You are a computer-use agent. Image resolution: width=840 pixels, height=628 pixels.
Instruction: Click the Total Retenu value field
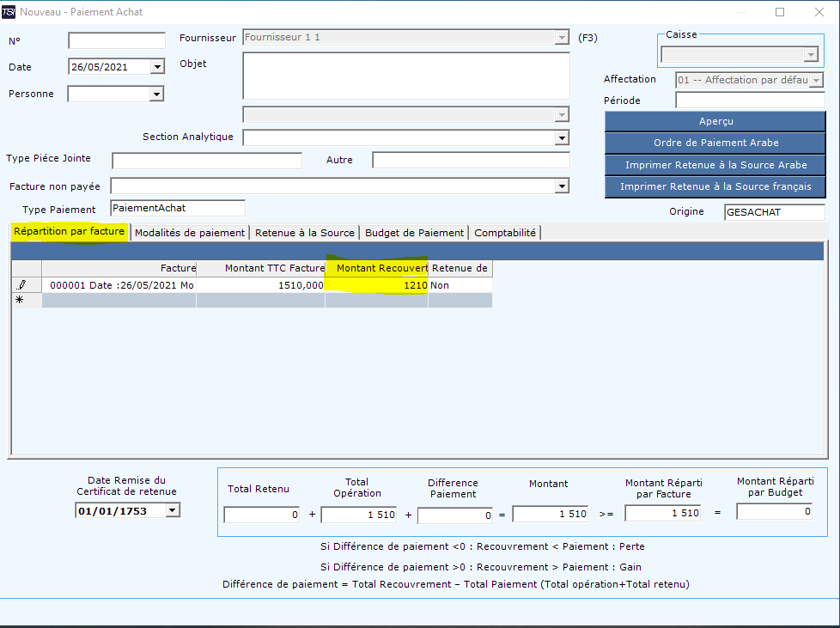point(261,515)
